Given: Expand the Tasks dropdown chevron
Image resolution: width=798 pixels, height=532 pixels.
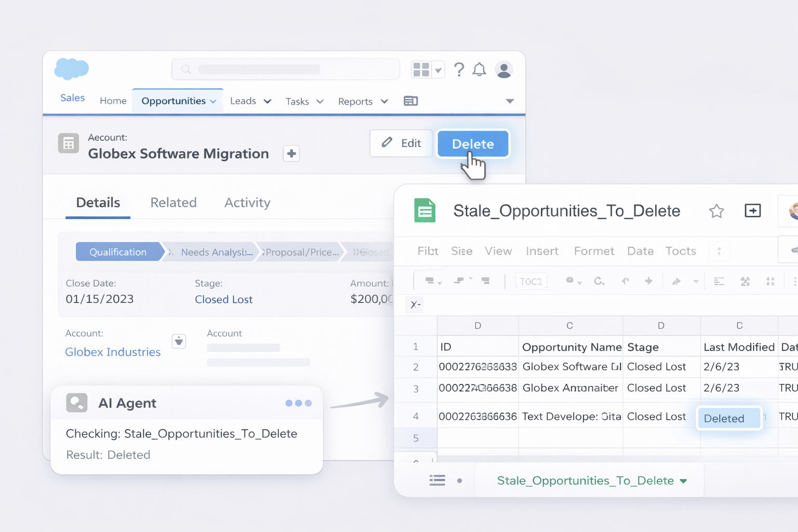Looking at the screenshot, I should [x=320, y=101].
